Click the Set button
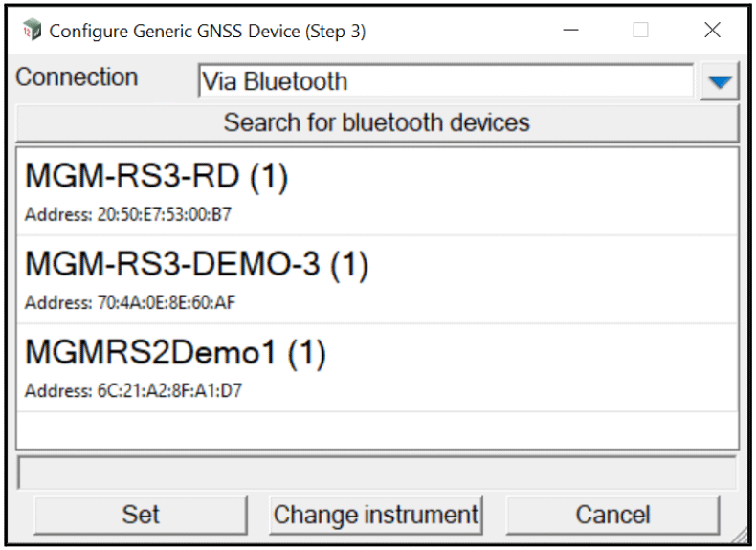This screenshot has height=550, width=756. tap(141, 515)
